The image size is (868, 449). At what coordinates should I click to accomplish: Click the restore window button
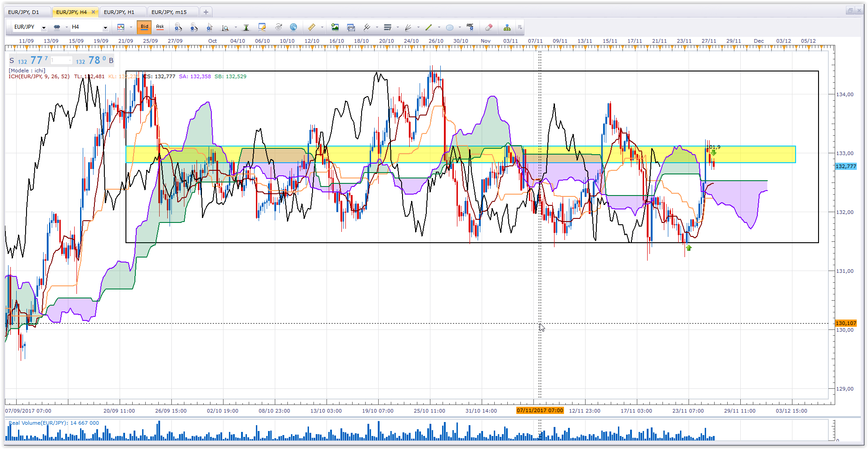point(850,11)
